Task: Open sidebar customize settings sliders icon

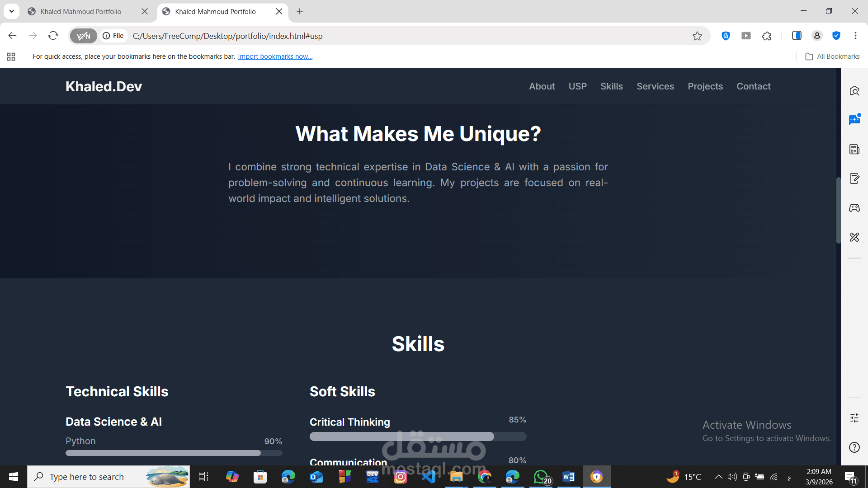Action: tap(854, 418)
